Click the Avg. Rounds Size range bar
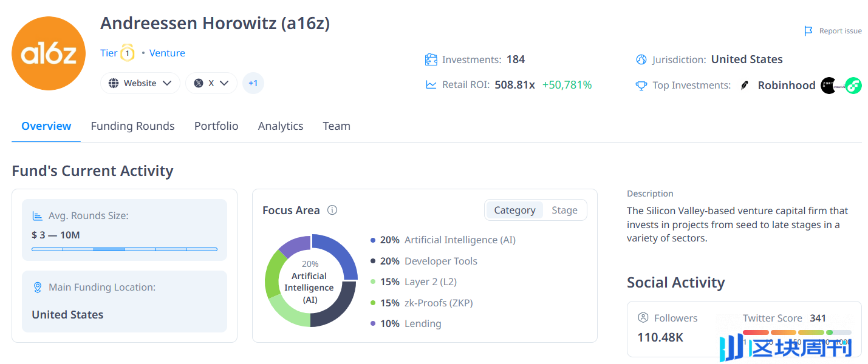The width and height of the screenshot is (868, 364). pyautogui.click(x=125, y=249)
